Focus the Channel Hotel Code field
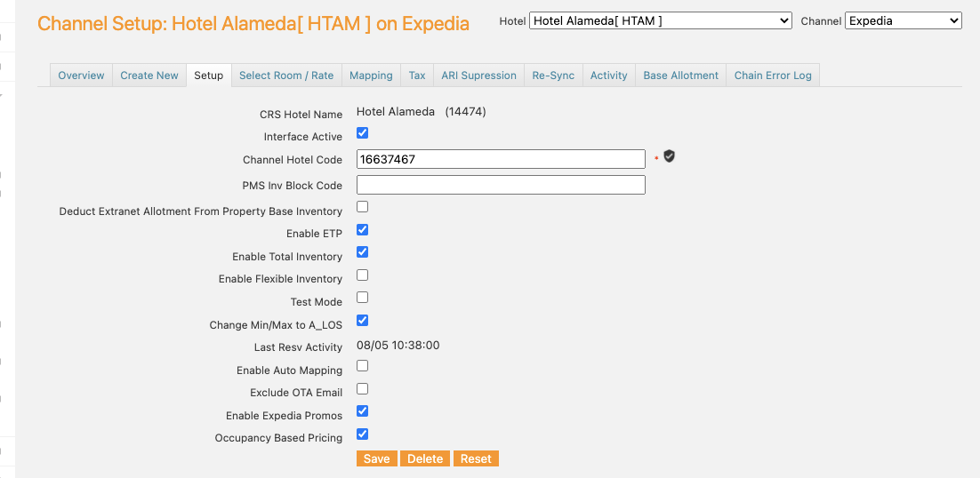 [x=501, y=159]
